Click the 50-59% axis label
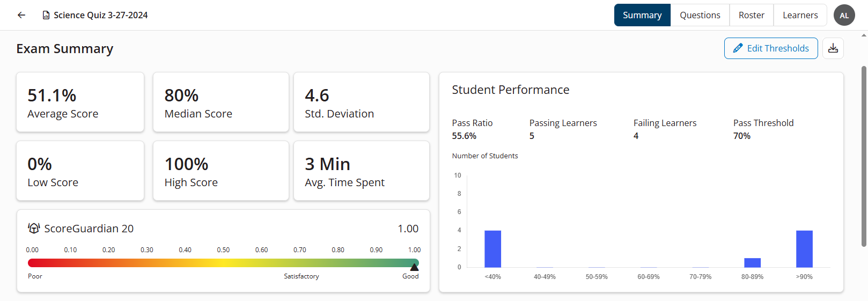The width and height of the screenshot is (868, 301). tap(597, 277)
